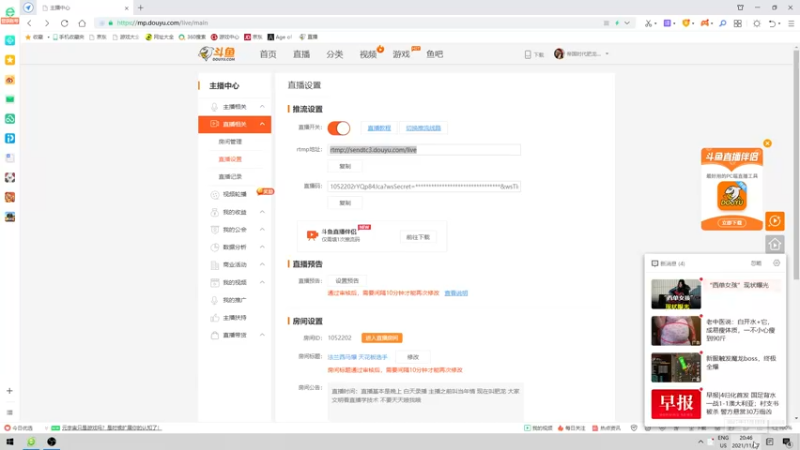800x450 pixels.
Task: Click the purple square extension icon
Action: (x=667, y=23)
